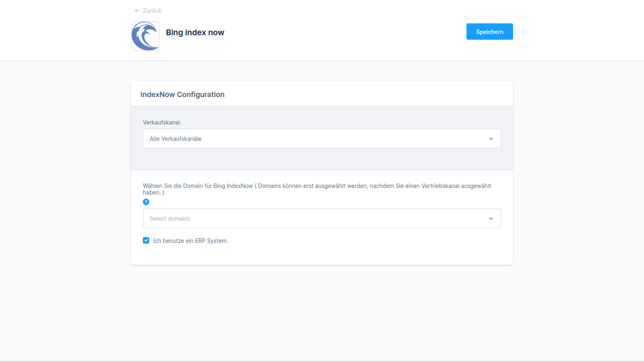
Task: Open the Select domains dropdown
Action: click(321, 219)
